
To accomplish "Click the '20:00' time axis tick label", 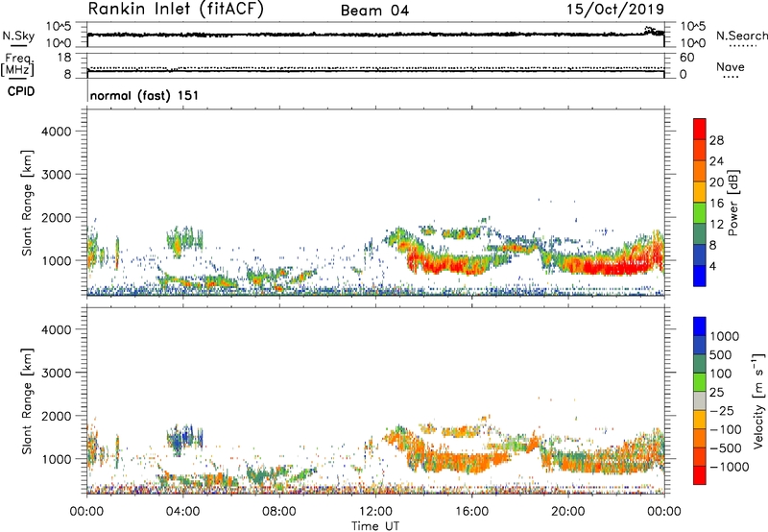I will click(568, 512).
